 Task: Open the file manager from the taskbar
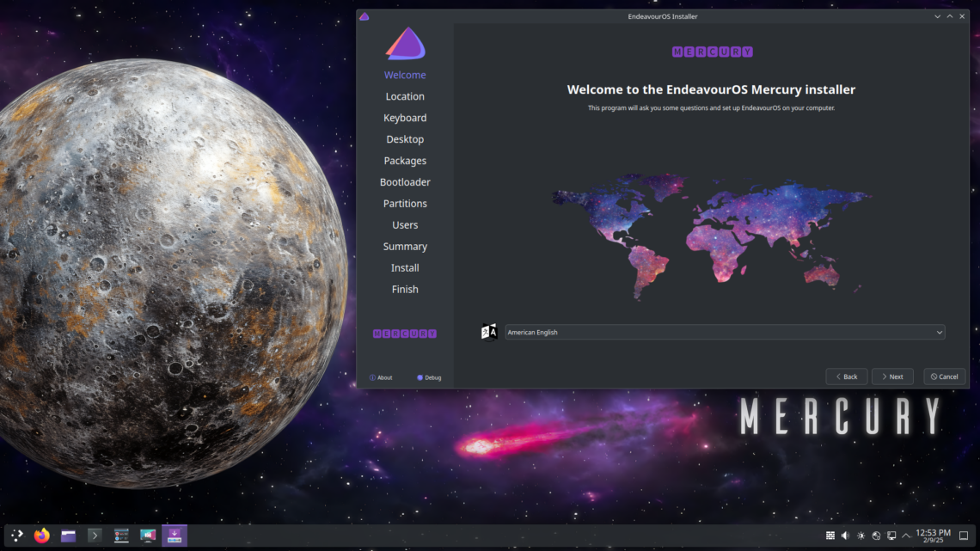(68, 536)
